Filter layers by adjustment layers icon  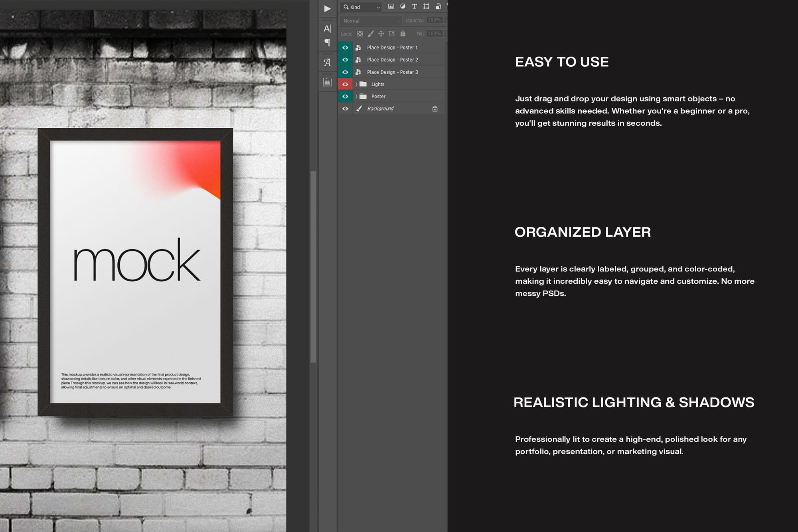(x=403, y=6)
